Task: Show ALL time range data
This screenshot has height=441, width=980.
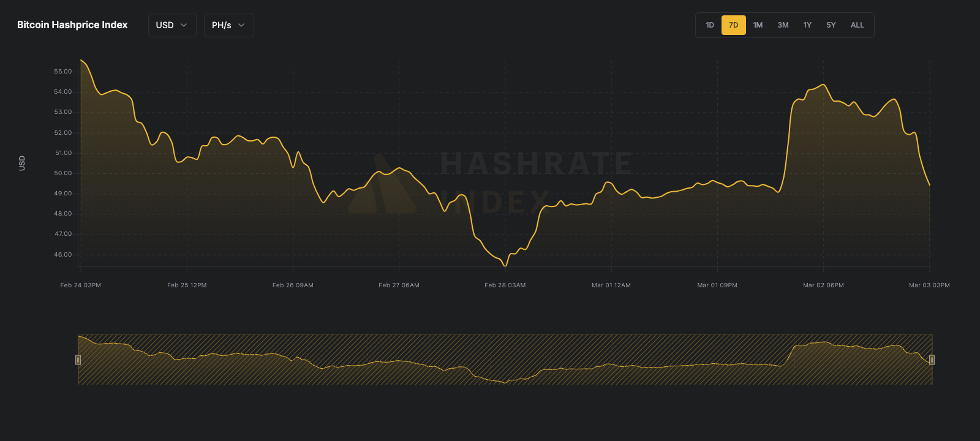Action: click(x=858, y=25)
